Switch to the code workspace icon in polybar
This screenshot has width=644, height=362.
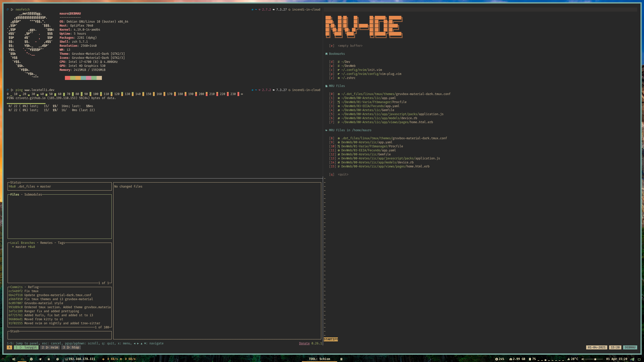coord(22,359)
